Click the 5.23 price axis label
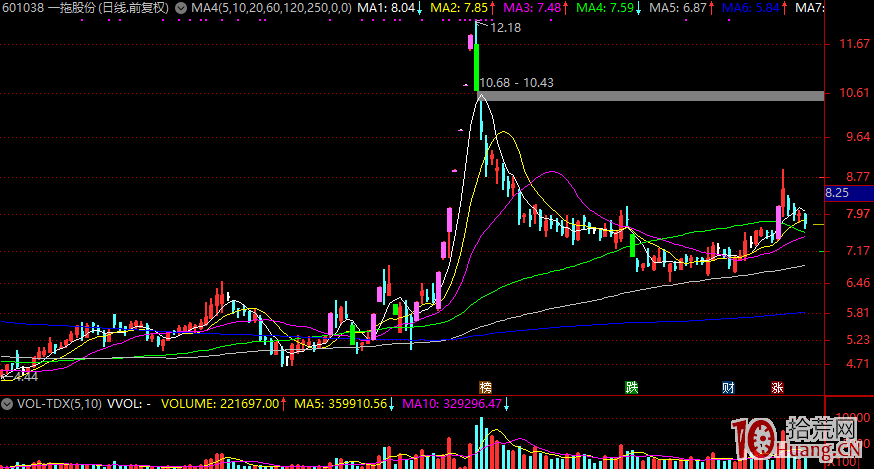Screen dimensions: 874x469 pyautogui.click(x=858, y=340)
